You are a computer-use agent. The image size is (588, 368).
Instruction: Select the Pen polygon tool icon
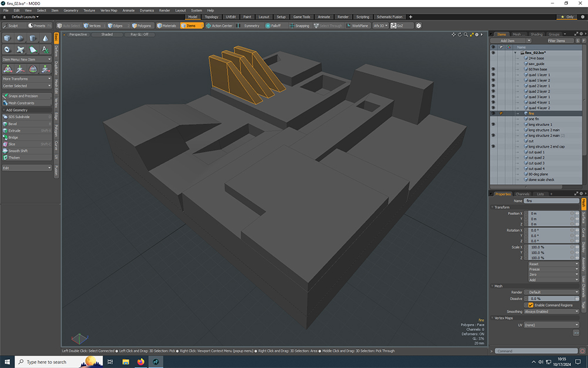[32, 49]
